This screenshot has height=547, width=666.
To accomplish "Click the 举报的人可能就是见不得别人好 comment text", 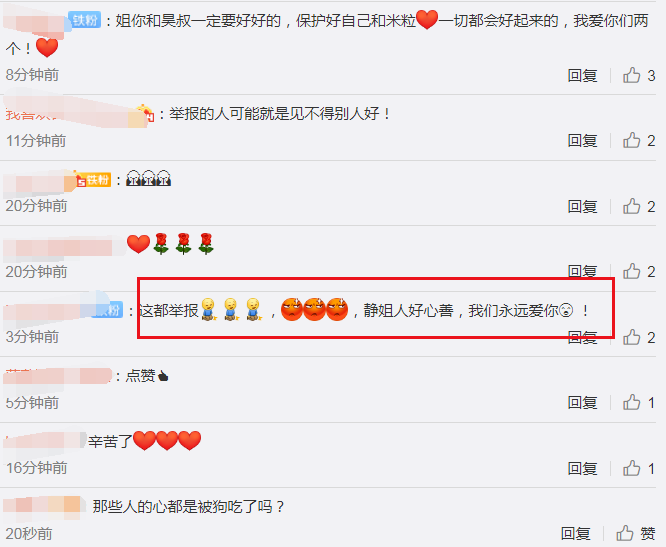I will (x=280, y=114).
